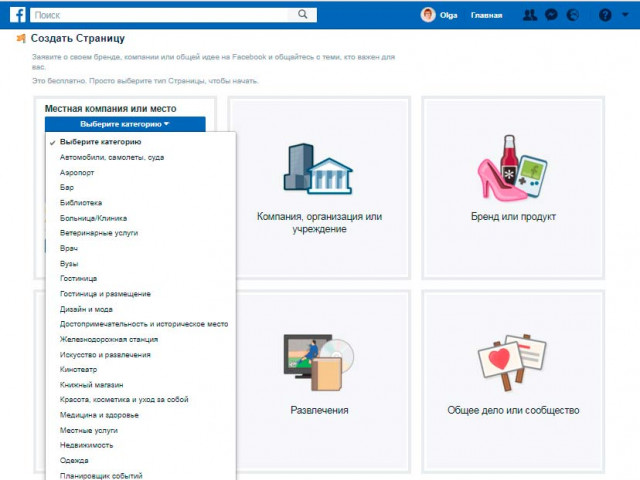Click the Facebook logo icon
Image resolution: width=640 pixels, height=480 pixels.
[x=17, y=15]
